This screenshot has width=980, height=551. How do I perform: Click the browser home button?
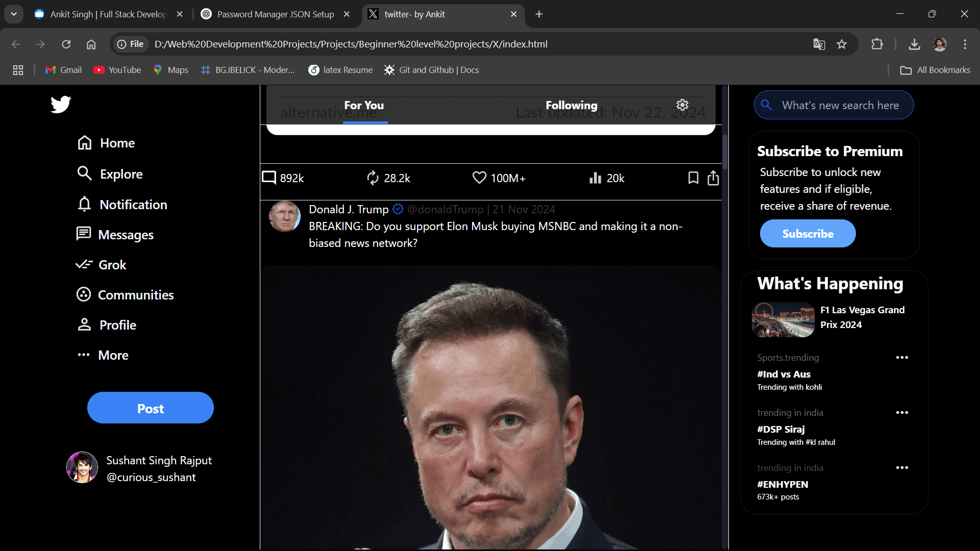(91, 44)
